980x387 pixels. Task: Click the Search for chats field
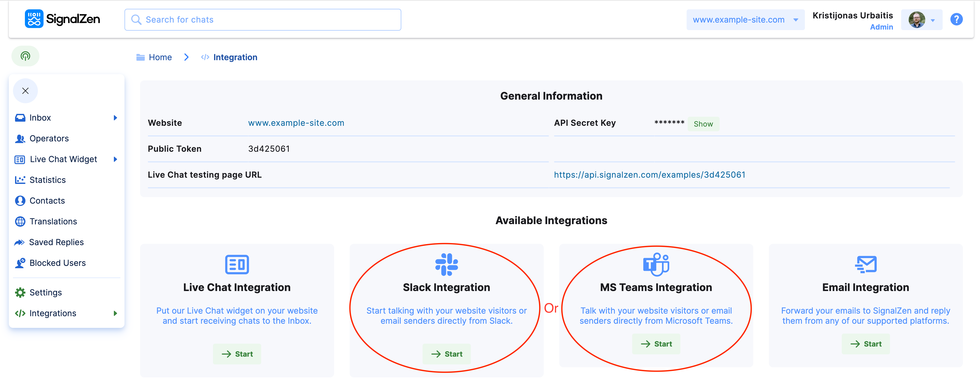263,20
